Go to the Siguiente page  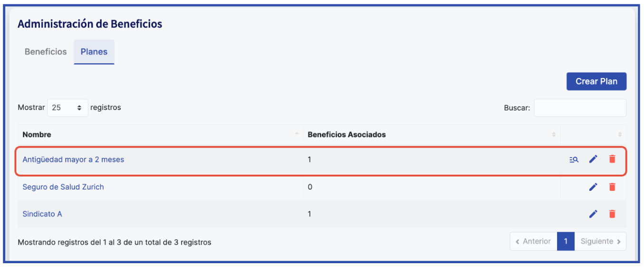(x=600, y=241)
